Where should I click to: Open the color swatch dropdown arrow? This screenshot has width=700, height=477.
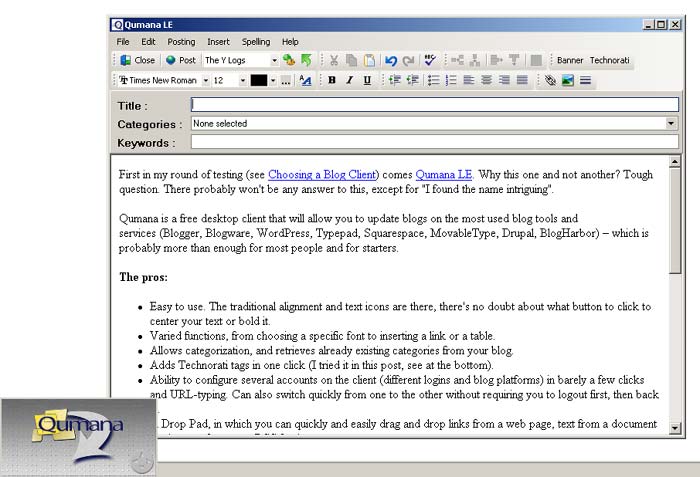coord(273,80)
